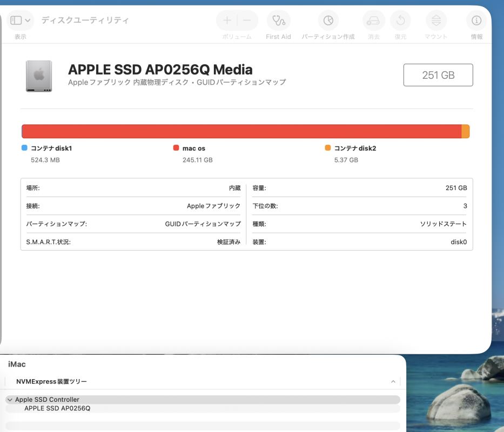Click the erase disk icon
Screen dimensions: 504x432
pos(373,21)
